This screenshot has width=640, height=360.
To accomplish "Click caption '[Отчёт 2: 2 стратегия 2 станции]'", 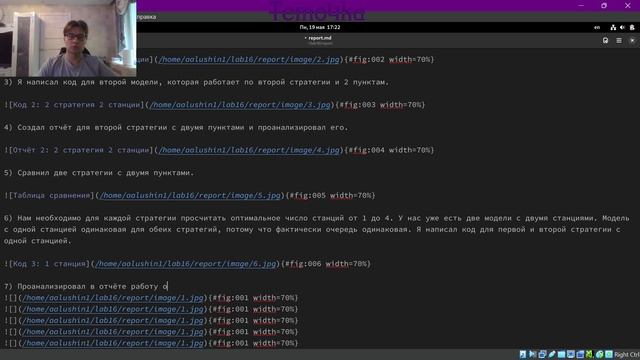I will point(81,150).
